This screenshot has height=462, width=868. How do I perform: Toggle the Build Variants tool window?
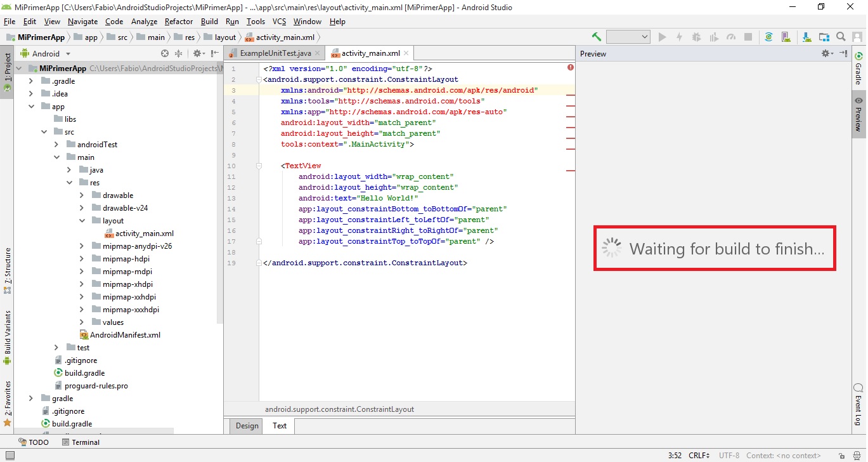coord(7,338)
